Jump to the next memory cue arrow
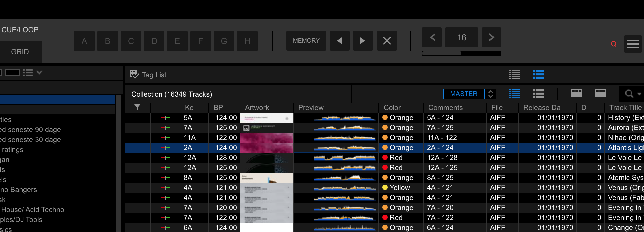The height and width of the screenshot is (232, 644). tap(363, 41)
